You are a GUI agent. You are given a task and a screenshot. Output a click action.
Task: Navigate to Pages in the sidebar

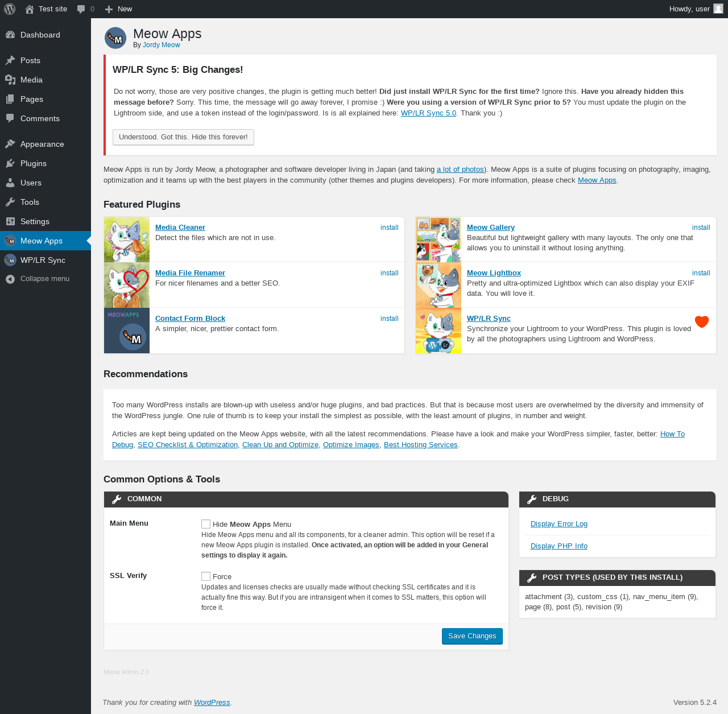(45, 99)
